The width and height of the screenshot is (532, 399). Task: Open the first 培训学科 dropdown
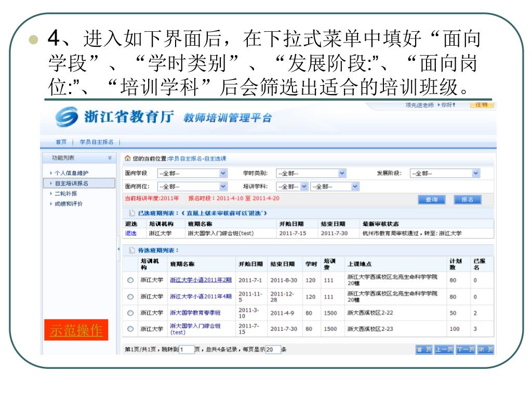292,187
